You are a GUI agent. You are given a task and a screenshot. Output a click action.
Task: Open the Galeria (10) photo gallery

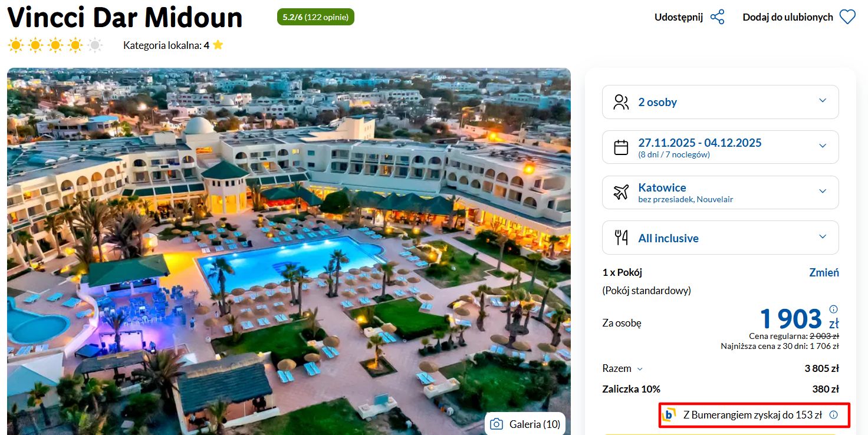coord(525,424)
